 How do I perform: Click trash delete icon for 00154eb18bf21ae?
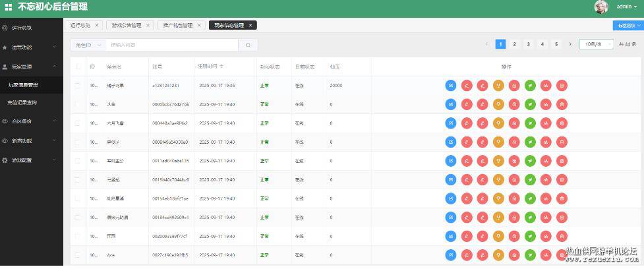pos(562,198)
